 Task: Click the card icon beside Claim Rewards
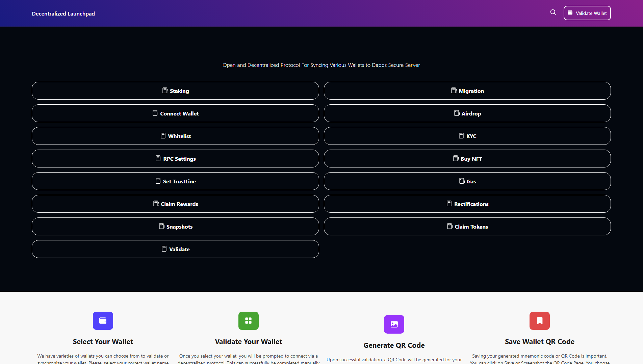pyautogui.click(x=156, y=204)
